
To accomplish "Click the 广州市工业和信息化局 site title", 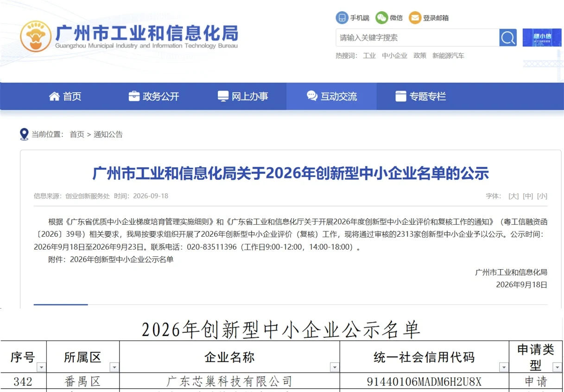I will coord(146,32).
